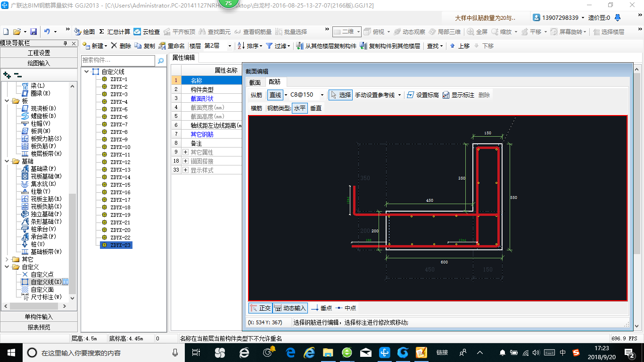Select 垂直 rebar type
The height and width of the screenshot is (362, 644).
click(316, 108)
